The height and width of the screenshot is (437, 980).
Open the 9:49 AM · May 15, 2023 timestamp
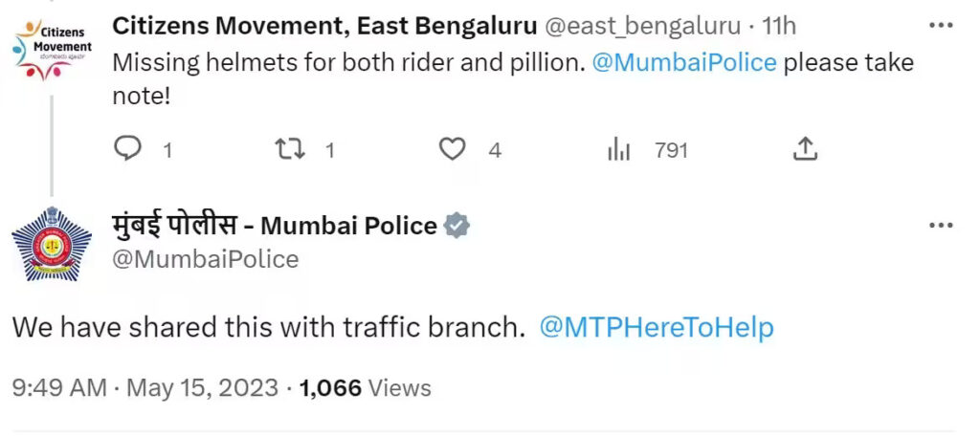click(145, 388)
